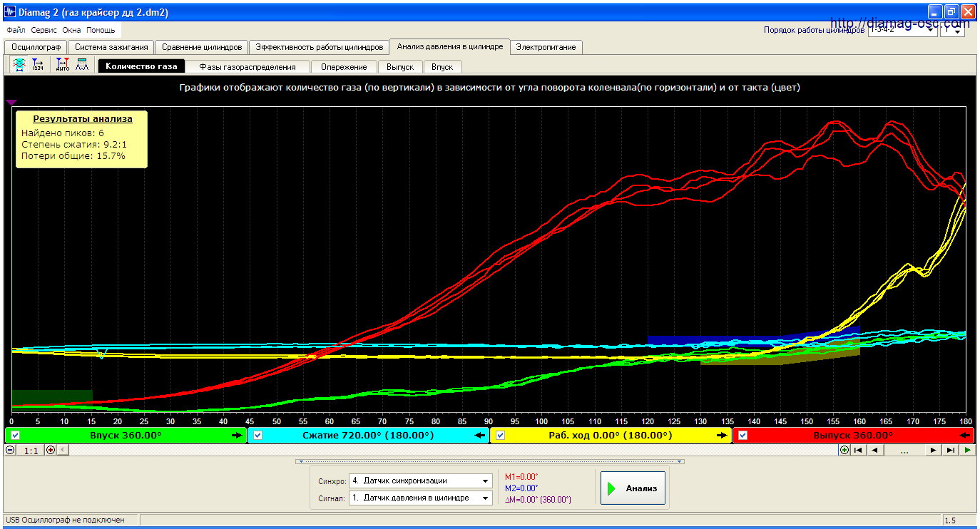Screen dimensions: 980x529
Task: Zoom out with the minus magnifier icon
Action: (10, 450)
